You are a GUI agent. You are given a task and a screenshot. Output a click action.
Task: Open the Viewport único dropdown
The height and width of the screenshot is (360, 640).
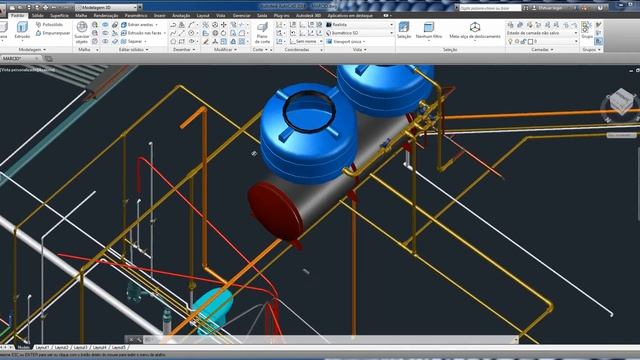pos(346,41)
